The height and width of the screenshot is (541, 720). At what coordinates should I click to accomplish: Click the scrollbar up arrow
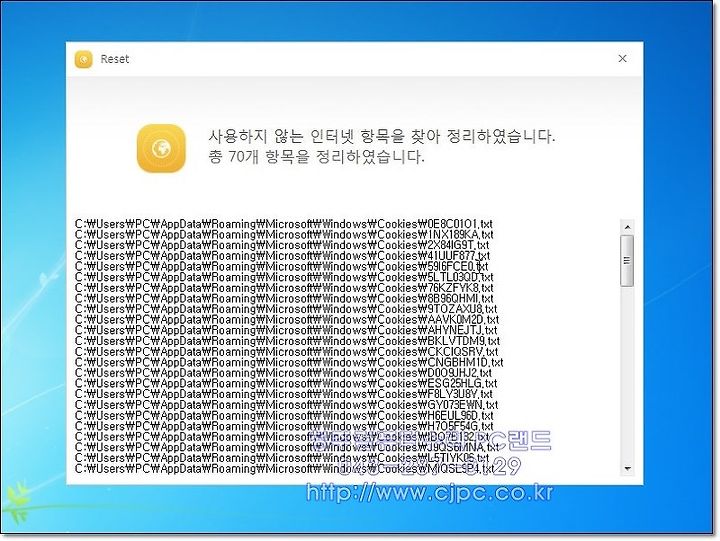[627, 227]
